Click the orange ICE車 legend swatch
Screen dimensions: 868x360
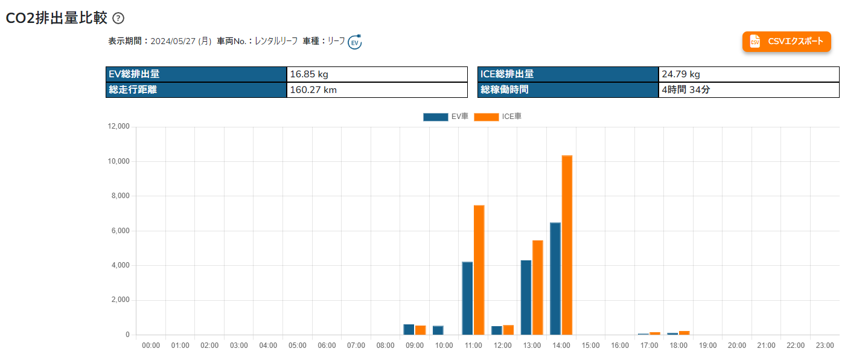[487, 117]
